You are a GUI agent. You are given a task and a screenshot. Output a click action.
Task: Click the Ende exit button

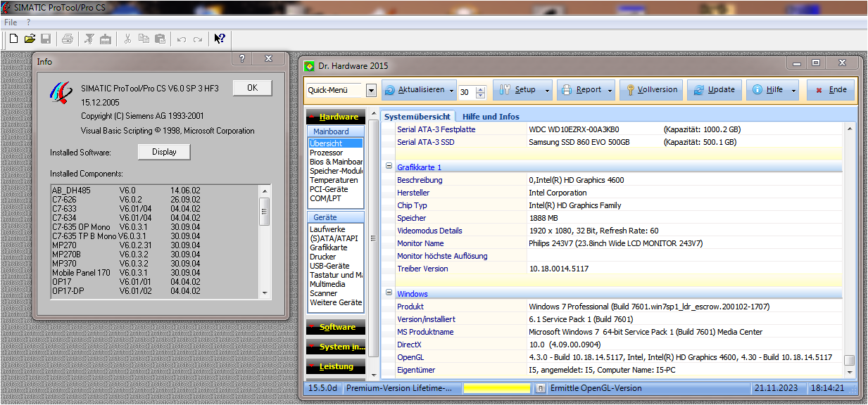click(831, 90)
